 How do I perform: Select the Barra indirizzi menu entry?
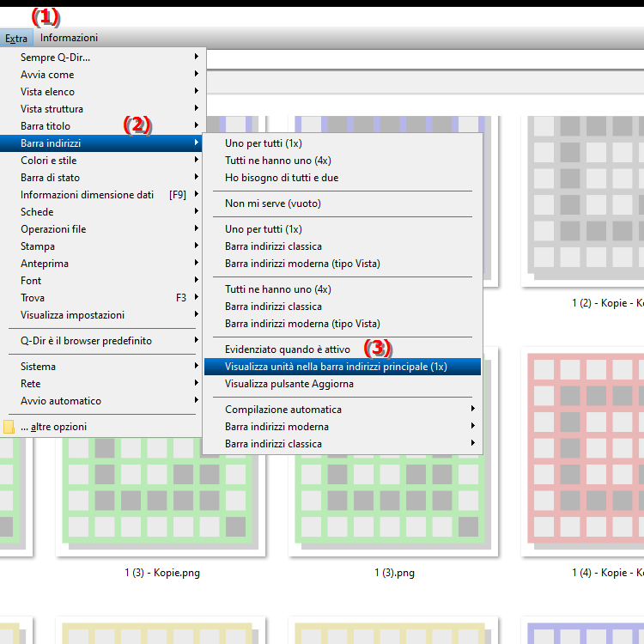[101, 143]
